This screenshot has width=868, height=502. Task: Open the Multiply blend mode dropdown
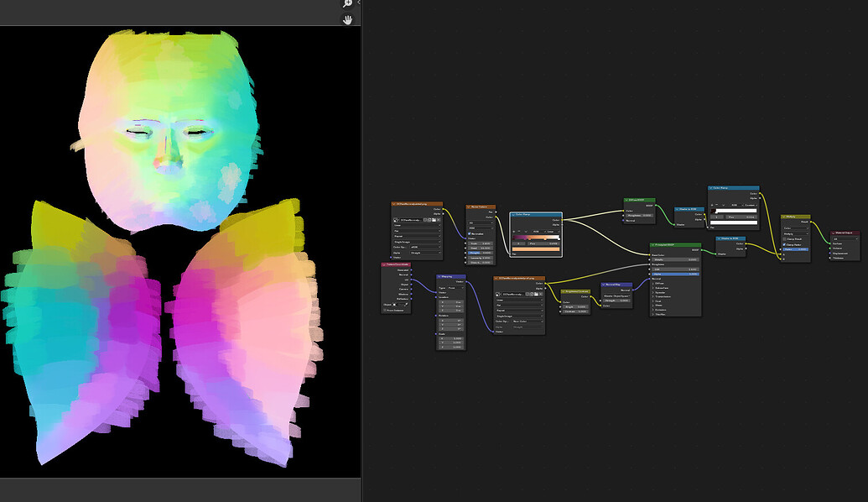coord(796,234)
